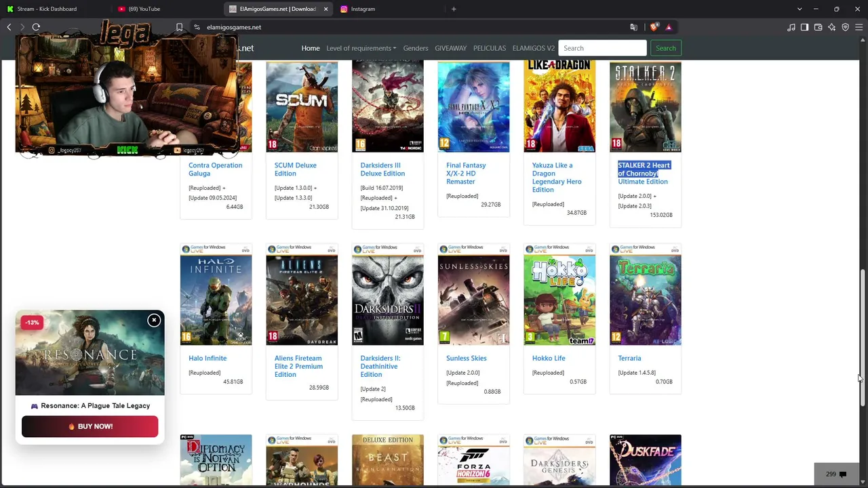Screen dimensions: 868x488
Task: Close the ElAmigosGames.net tab
Action: tap(325, 9)
